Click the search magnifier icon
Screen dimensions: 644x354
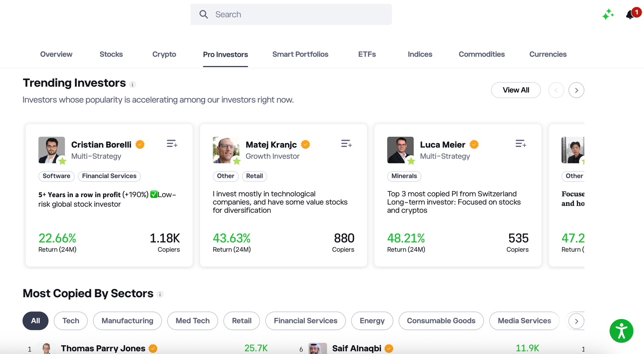[204, 14]
